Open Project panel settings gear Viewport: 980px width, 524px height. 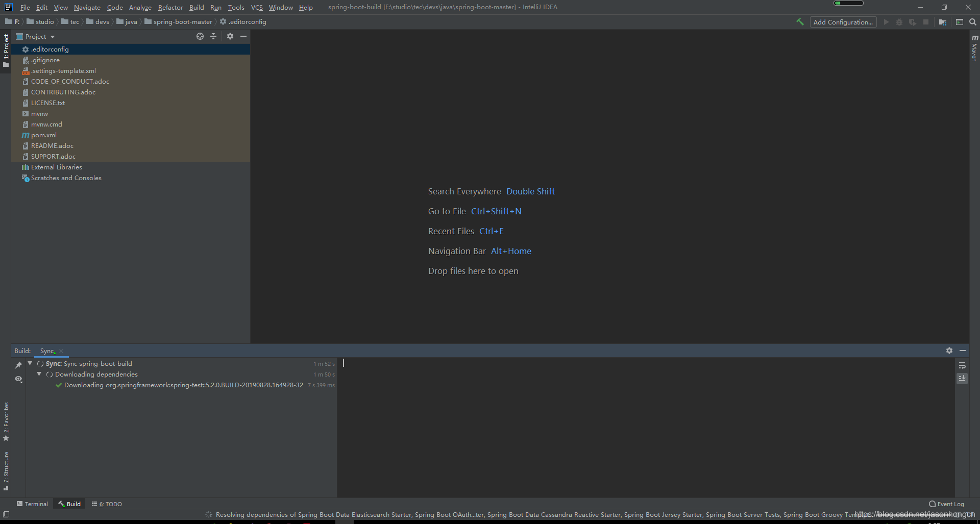(x=230, y=36)
